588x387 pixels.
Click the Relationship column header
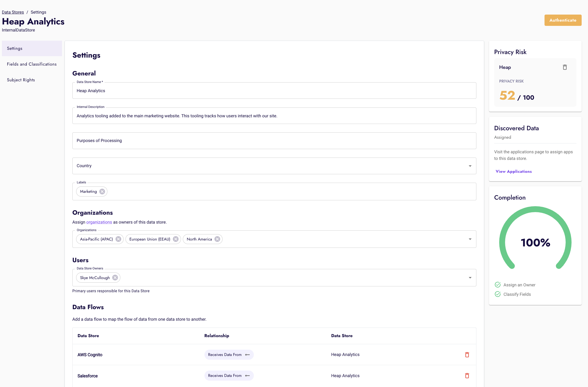[x=217, y=336]
